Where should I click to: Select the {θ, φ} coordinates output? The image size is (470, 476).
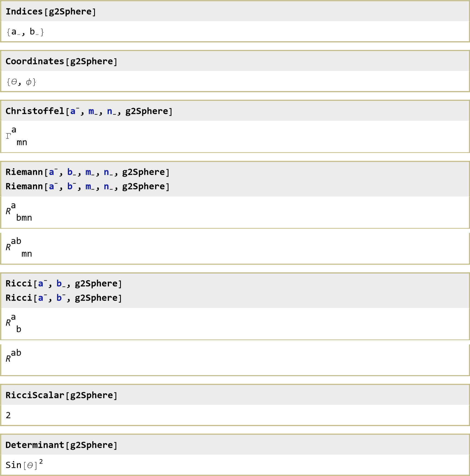coord(21,82)
